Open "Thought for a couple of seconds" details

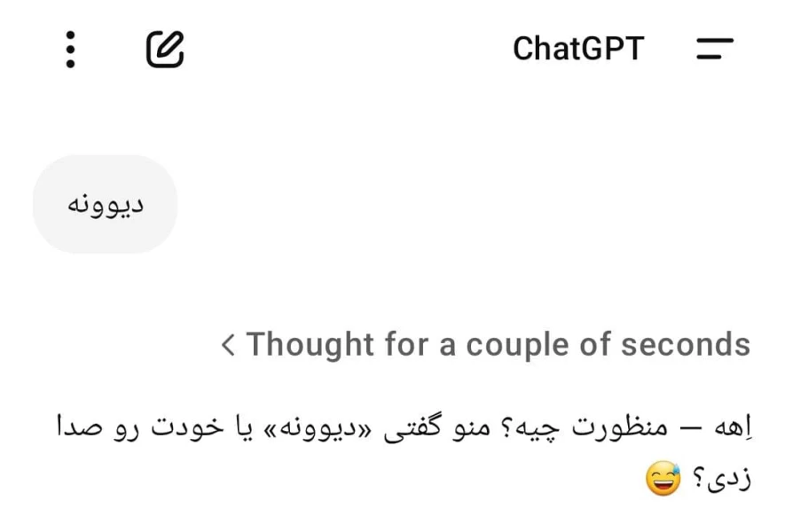pos(497,344)
